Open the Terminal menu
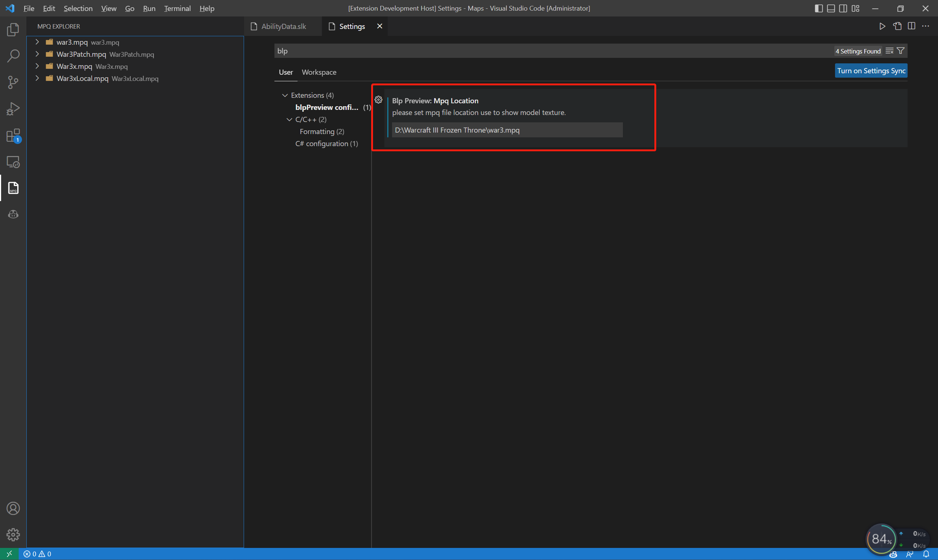The image size is (938, 560). pos(177,8)
